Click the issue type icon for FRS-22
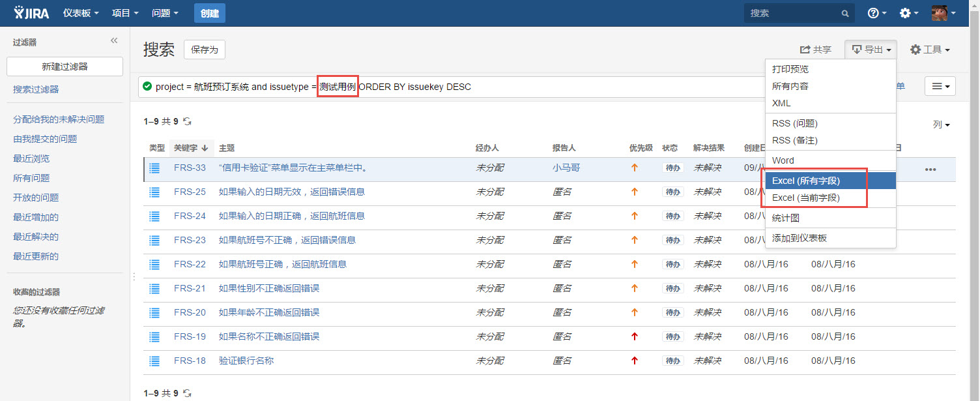The image size is (980, 401). [154, 265]
